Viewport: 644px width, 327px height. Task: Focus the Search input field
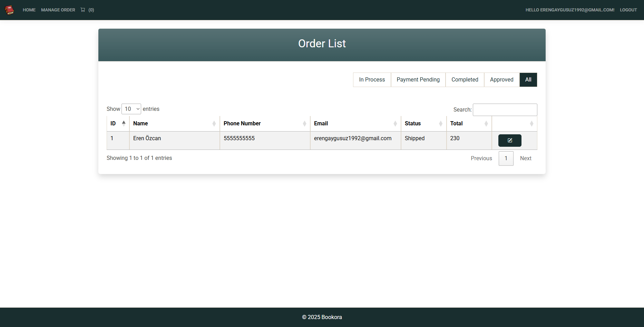tap(505, 110)
